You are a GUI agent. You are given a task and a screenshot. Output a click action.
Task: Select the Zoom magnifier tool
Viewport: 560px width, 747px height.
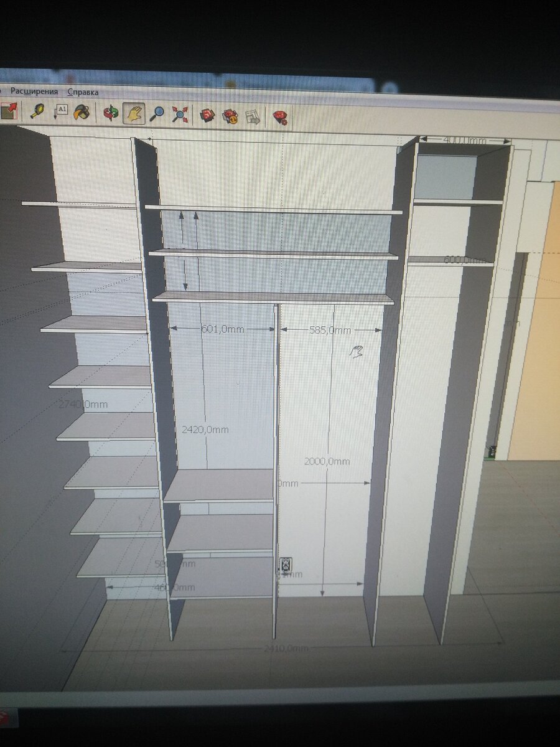pyautogui.click(x=157, y=114)
